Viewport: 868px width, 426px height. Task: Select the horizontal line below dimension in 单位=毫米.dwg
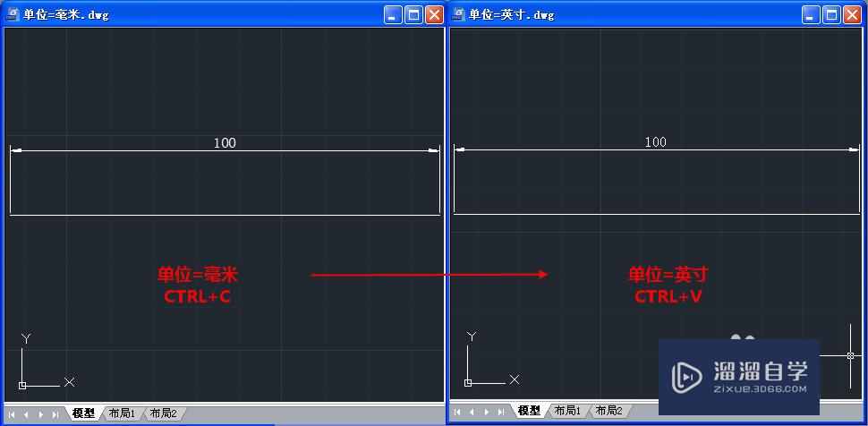point(225,215)
